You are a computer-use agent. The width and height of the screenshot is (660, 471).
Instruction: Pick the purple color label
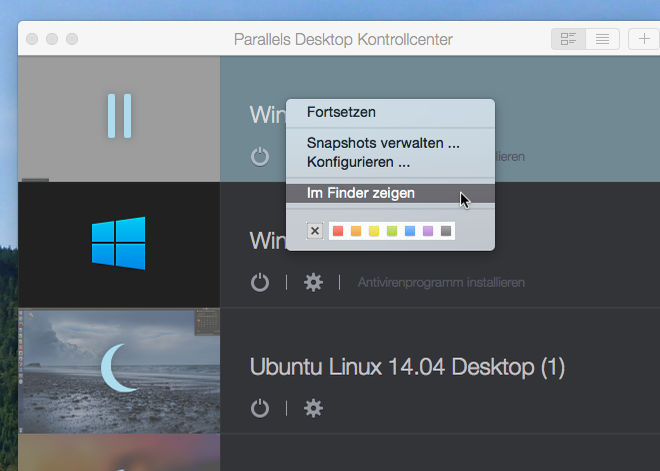coord(428,231)
